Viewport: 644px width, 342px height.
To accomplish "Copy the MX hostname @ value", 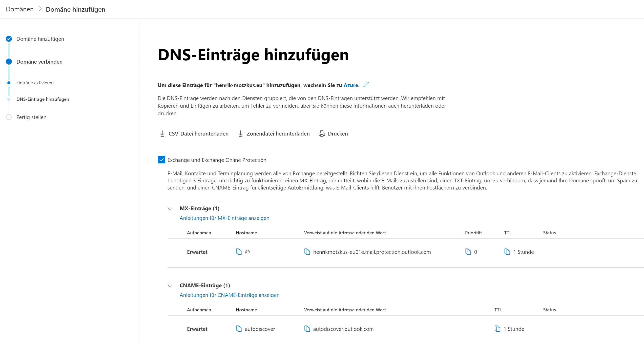I will point(239,252).
